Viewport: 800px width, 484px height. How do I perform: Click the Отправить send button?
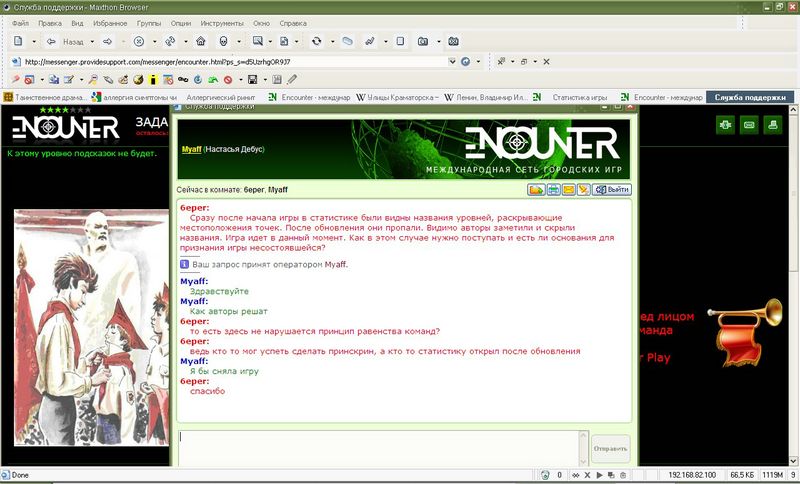coord(610,449)
